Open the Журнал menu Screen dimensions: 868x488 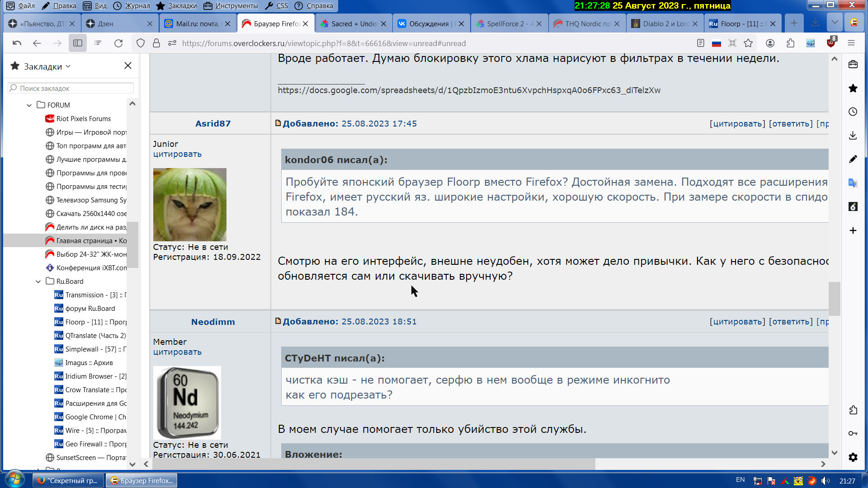[132, 6]
